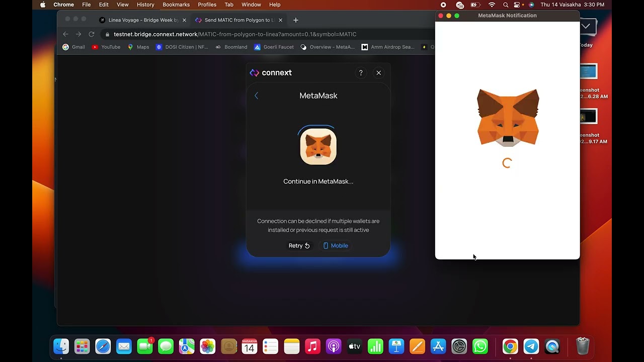Open the Profiles menu
644x362 pixels.
pyautogui.click(x=207, y=5)
